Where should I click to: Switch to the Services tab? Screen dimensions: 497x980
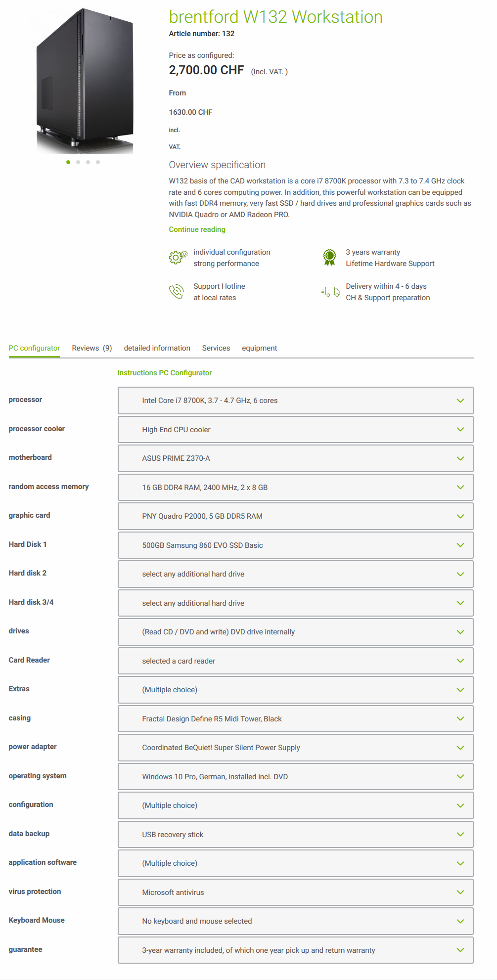(216, 348)
